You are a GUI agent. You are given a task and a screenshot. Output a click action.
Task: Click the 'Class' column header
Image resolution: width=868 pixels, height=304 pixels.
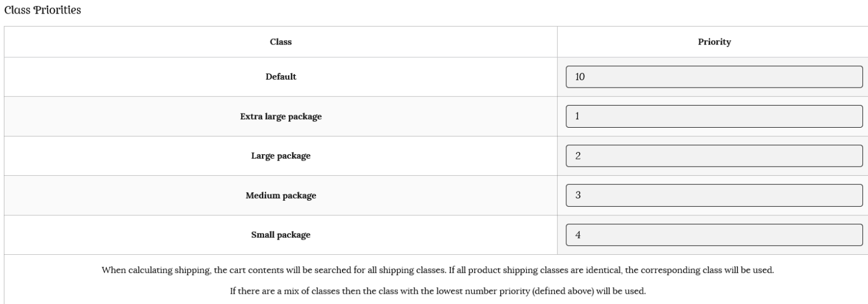click(281, 42)
